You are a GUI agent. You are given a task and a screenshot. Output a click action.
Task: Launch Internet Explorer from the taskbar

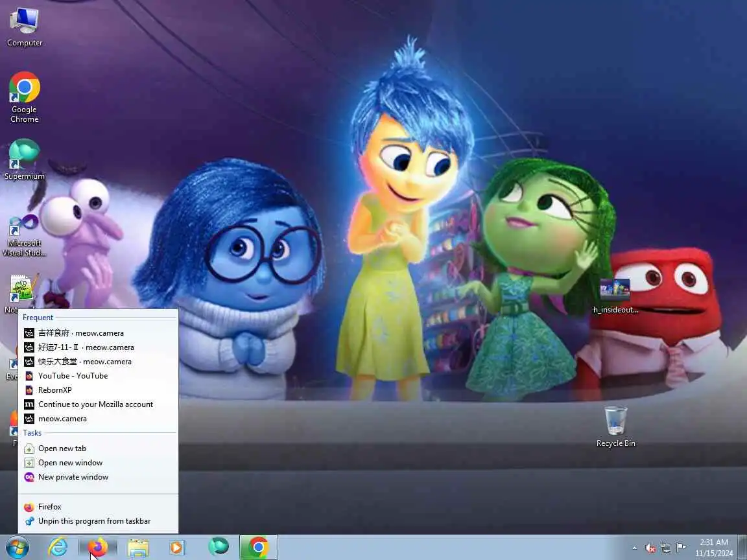58,548
